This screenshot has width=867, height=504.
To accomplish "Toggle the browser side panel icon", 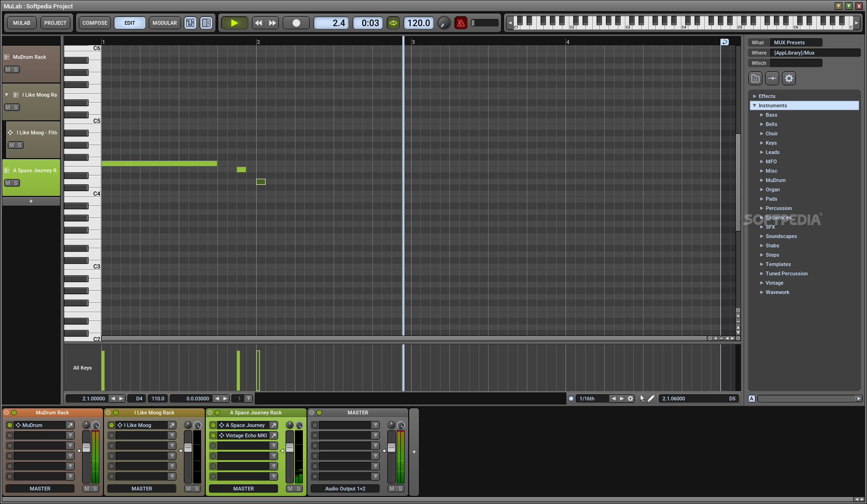I will 206,23.
